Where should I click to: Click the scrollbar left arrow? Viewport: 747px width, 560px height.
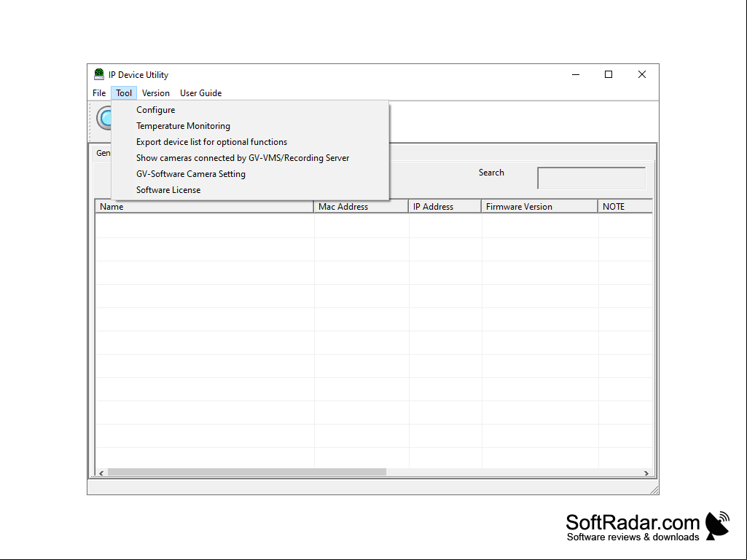[101, 473]
